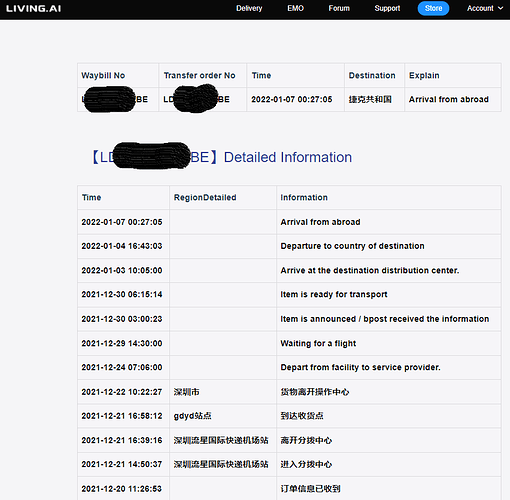This screenshot has width=510, height=500.
Task: Select the gdyd站点 region cell
Action: pyautogui.click(x=193, y=416)
